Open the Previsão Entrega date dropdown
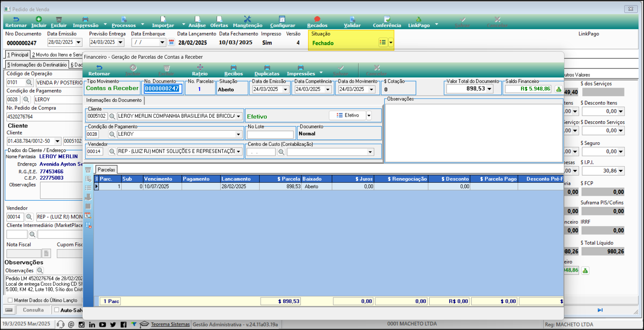Viewport: 644px width, 330px height. pyautogui.click(x=120, y=42)
